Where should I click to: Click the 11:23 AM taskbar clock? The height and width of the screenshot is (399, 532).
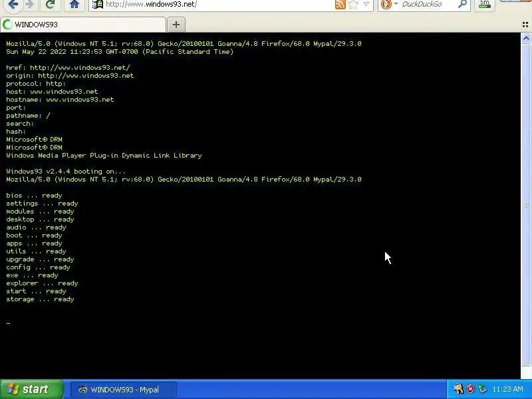coord(507,389)
